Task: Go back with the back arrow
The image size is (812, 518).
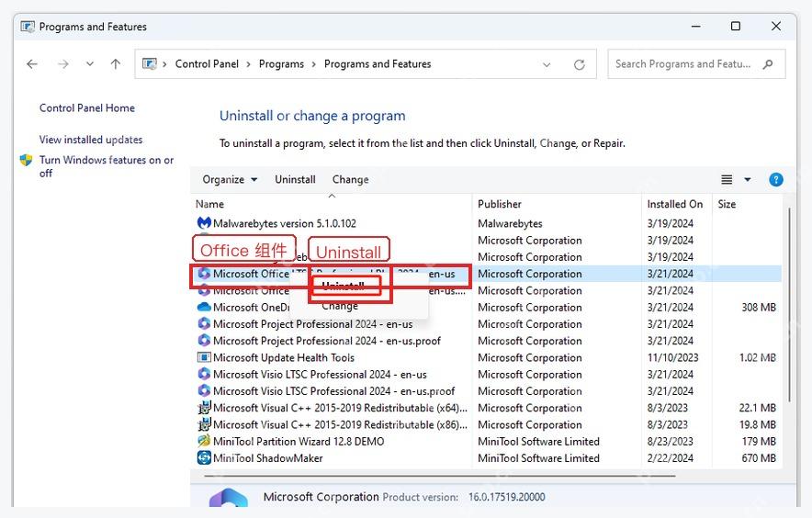Action: pyautogui.click(x=32, y=64)
